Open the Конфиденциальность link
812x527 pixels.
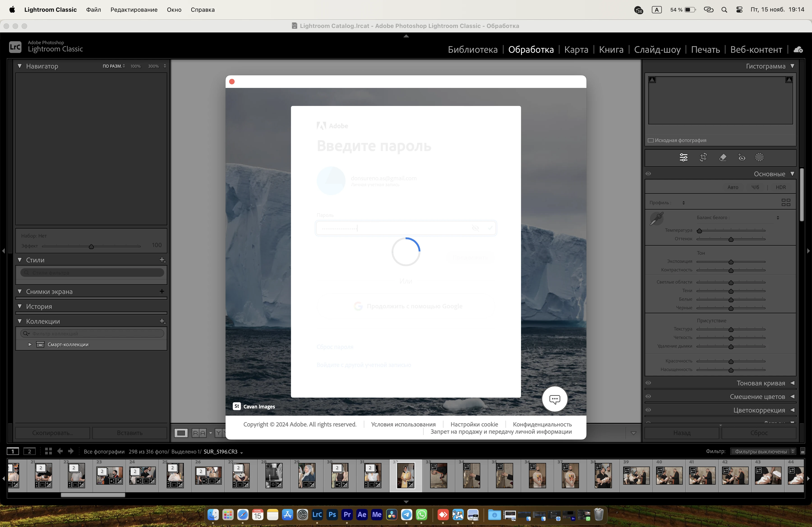coord(542,424)
